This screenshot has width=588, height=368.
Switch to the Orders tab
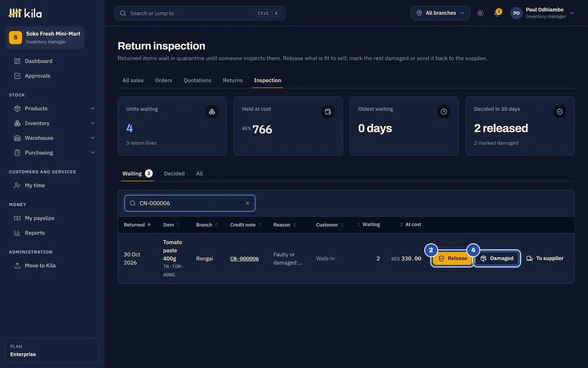click(164, 80)
